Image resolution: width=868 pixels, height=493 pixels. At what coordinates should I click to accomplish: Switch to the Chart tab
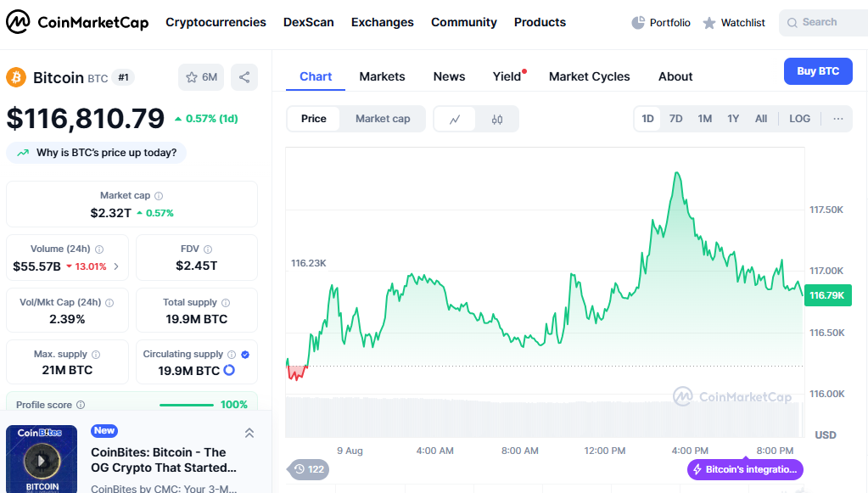[316, 77]
